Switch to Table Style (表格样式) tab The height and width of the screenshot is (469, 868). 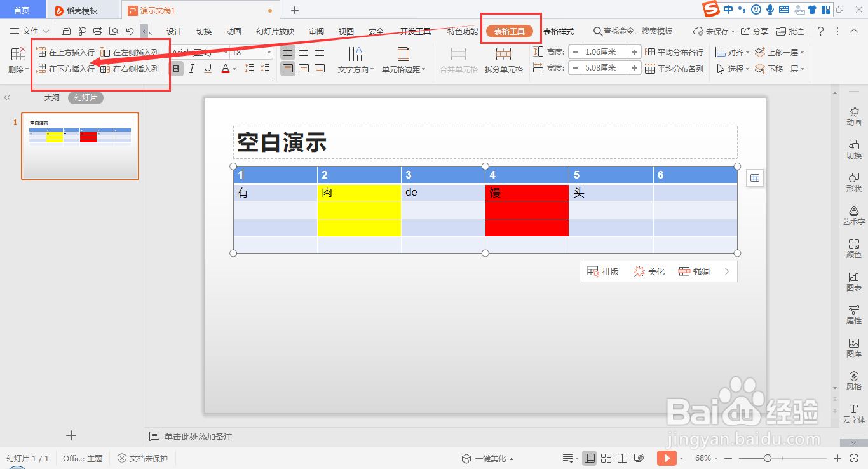pyautogui.click(x=558, y=32)
